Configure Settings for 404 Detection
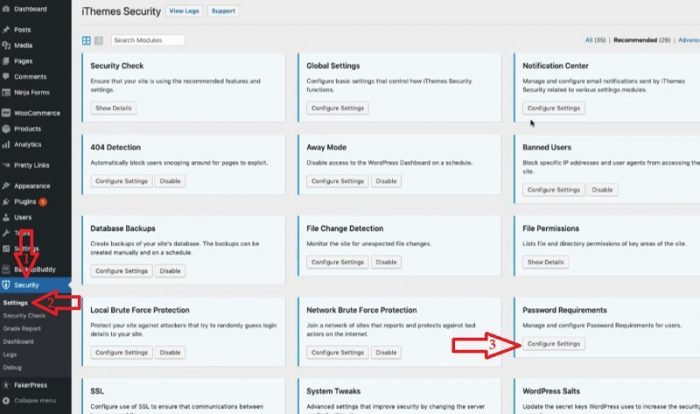The width and height of the screenshot is (700, 414). 121,181
